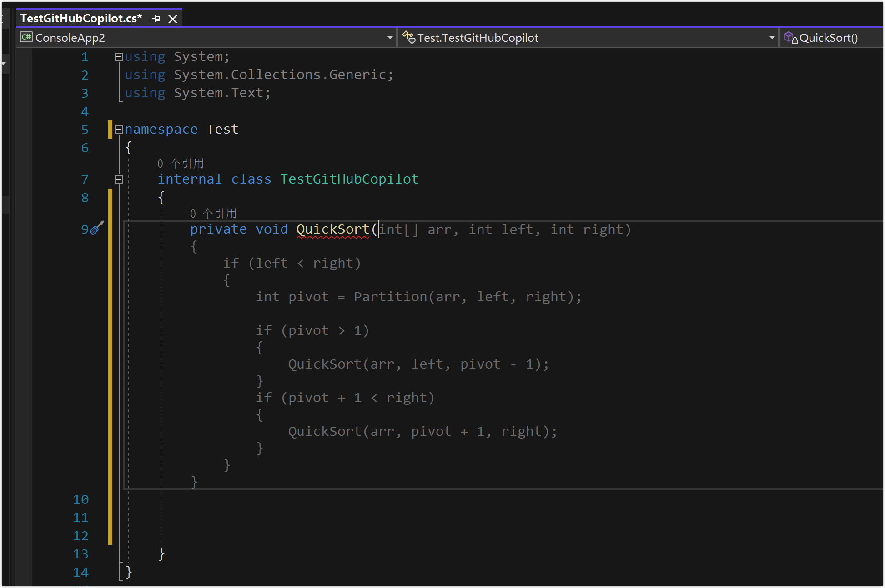Click the TestGitHubCopilot class name
Image resolution: width=885 pixels, height=588 pixels.
(349, 179)
